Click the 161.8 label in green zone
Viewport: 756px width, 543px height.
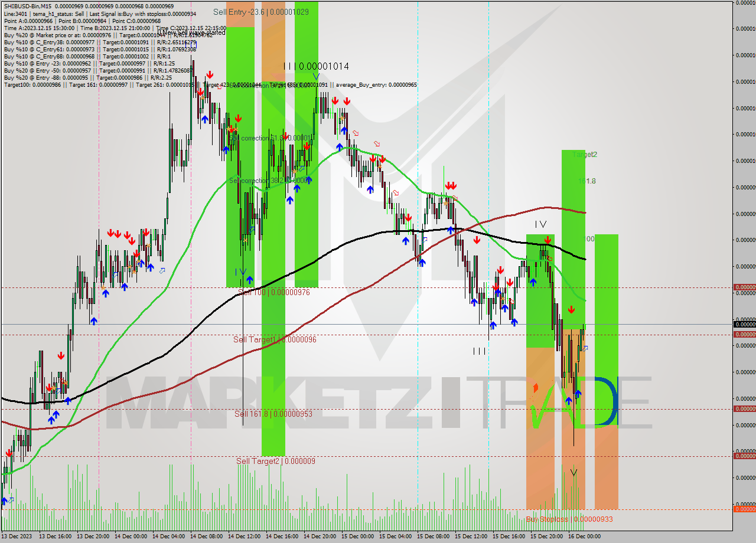pyautogui.click(x=586, y=181)
